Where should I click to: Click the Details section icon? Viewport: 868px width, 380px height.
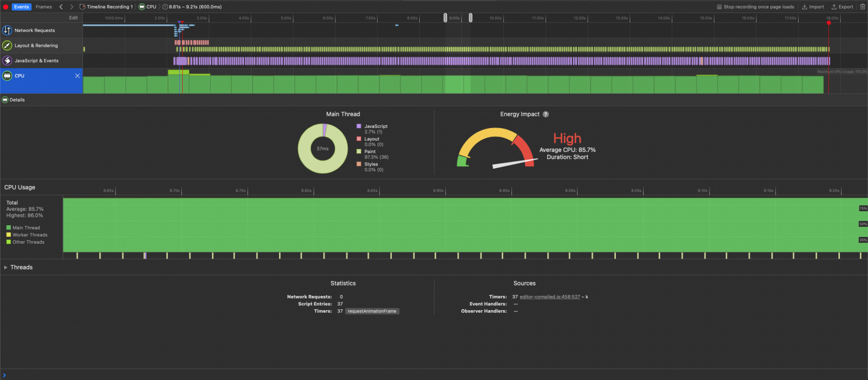[5, 100]
